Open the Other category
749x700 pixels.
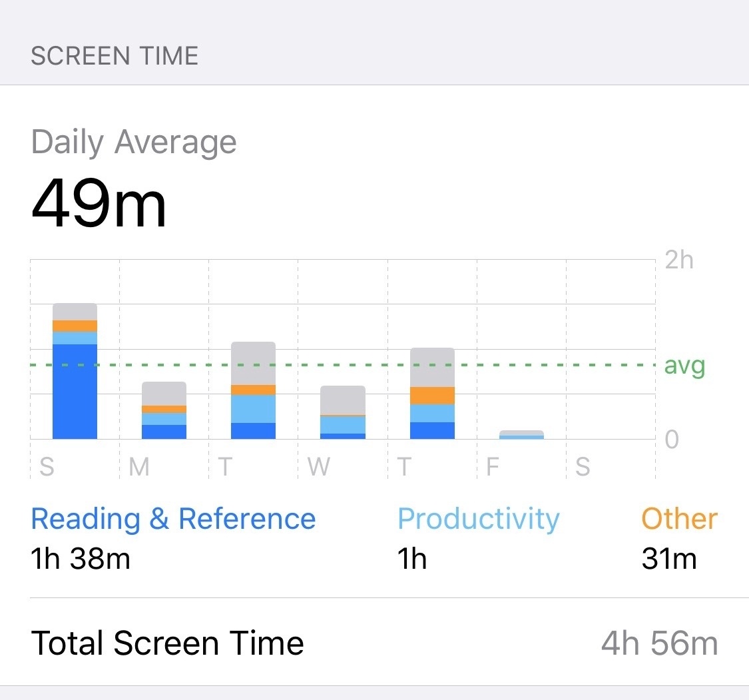(679, 519)
